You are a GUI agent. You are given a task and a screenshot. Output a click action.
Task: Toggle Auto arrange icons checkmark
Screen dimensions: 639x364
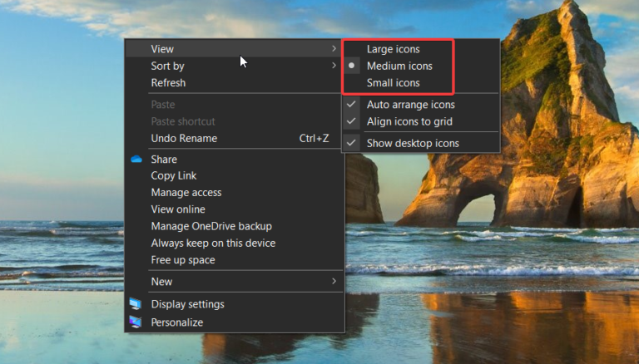pyautogui.click(x=352, y=105)
